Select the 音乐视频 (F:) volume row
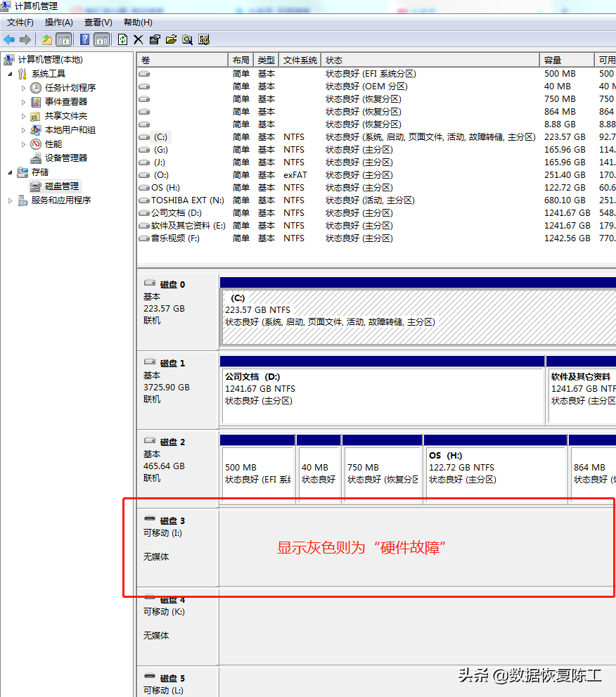Viewport: 616px width, 697px height. tap(376, 238)
